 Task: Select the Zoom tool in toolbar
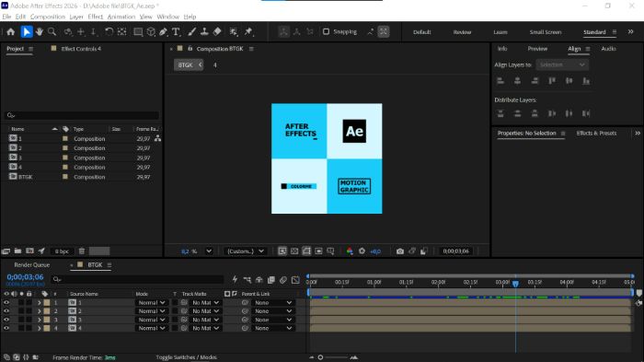[52, 31]
